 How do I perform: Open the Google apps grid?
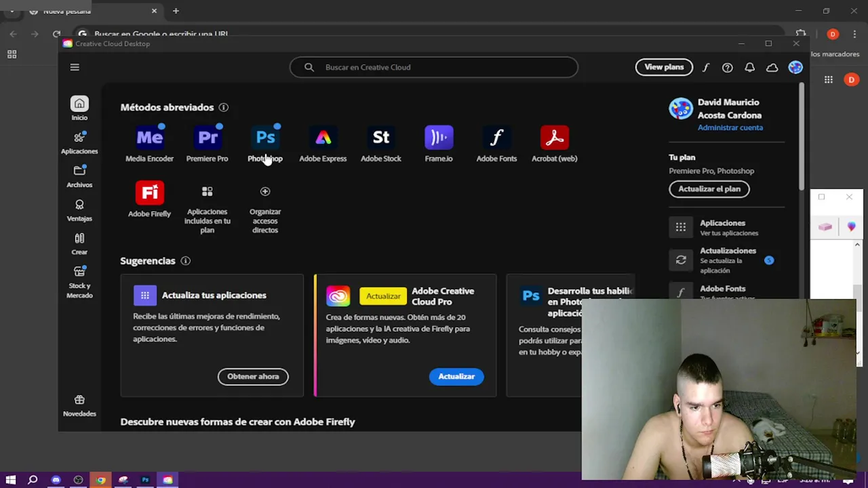(828, 80)
